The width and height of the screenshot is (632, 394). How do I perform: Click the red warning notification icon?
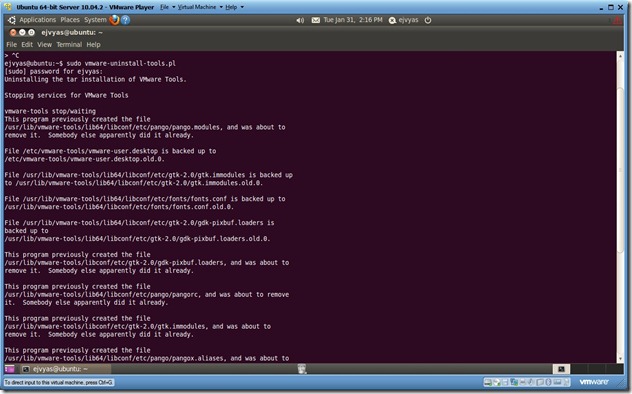[x=617, y=21]
